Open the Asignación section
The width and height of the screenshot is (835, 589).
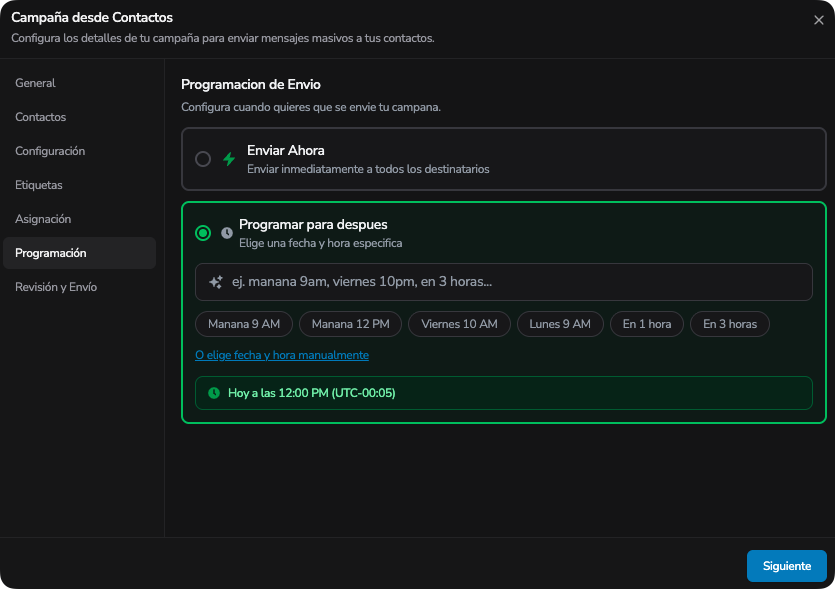[79, 219]
